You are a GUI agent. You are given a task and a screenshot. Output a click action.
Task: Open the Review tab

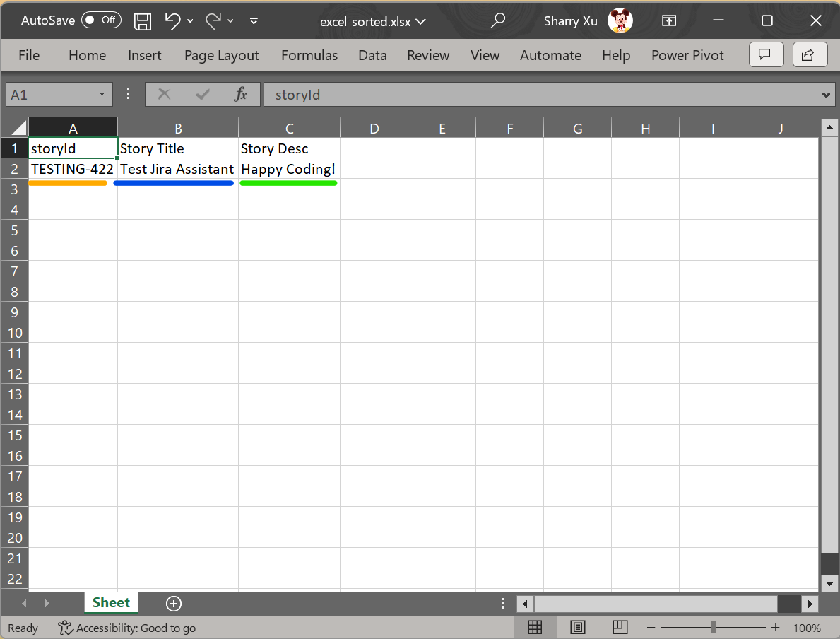pyautogui.click(x=428, y=55)
